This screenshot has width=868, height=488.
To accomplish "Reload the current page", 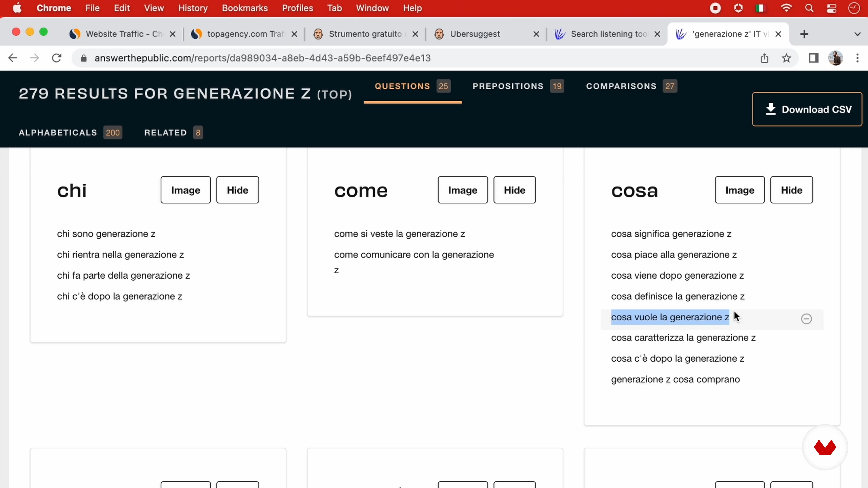I will click(x=57, y=58).
